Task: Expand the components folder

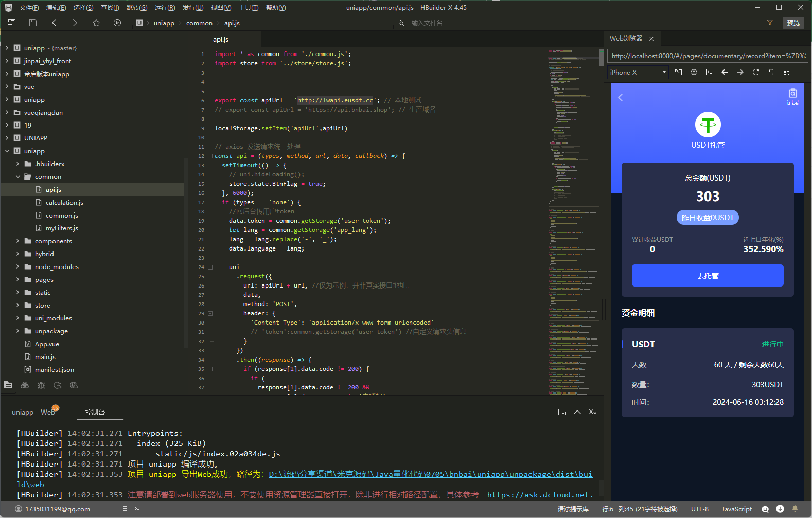Action: pos(17,241)
